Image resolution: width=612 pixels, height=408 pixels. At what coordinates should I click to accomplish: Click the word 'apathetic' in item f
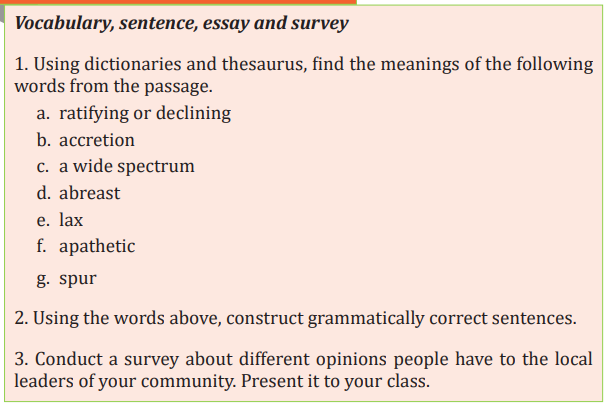[x=97, y=247]
